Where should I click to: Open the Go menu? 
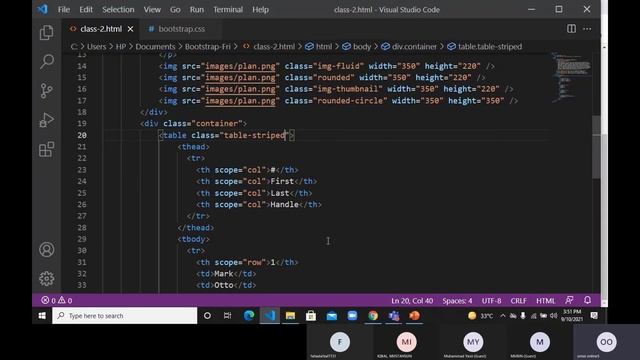click(175, 9)
